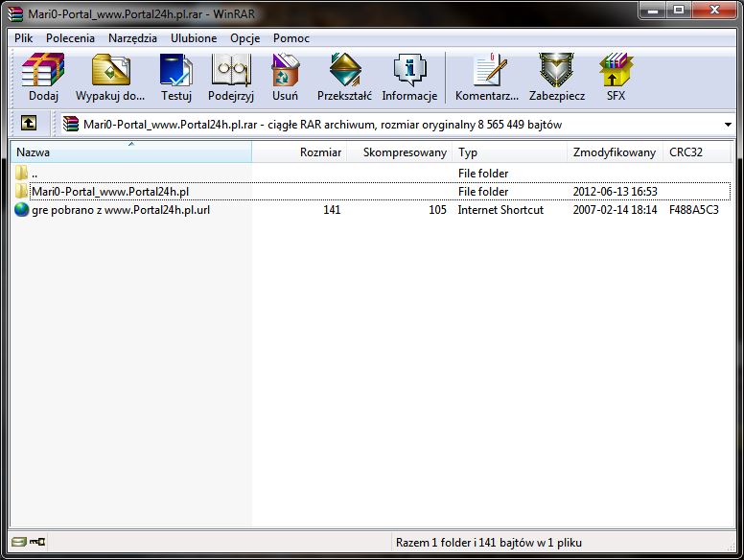This screenshot has height=560, width=744.
Task: Click the drive icon in status bar
Action: 19,542
